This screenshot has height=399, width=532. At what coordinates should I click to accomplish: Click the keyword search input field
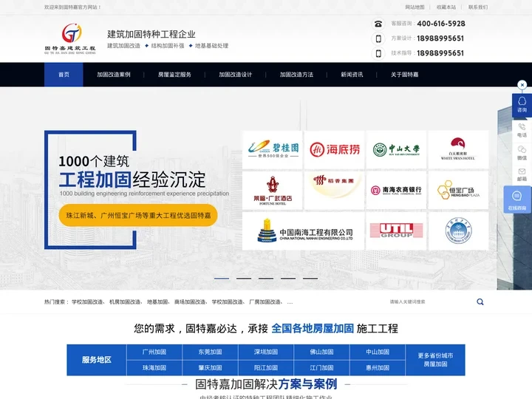[431, 301]
